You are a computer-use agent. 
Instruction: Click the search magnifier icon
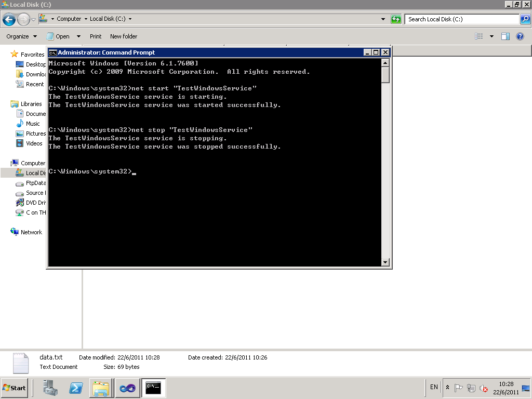pyautogui.click(x=525, y=19)
